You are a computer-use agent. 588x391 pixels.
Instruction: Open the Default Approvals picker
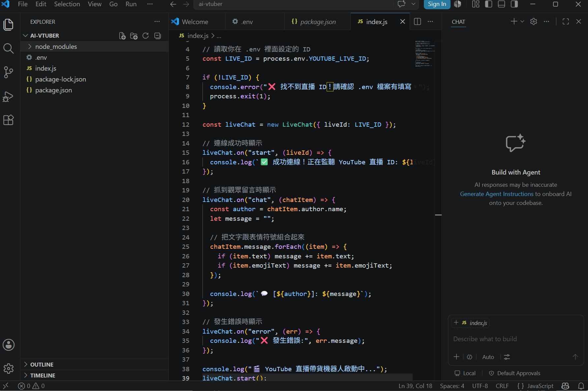coord(514,373)
